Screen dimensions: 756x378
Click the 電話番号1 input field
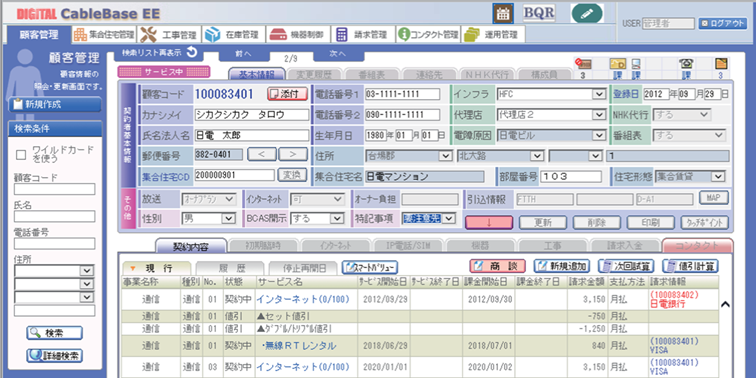[x=403, y=94]
